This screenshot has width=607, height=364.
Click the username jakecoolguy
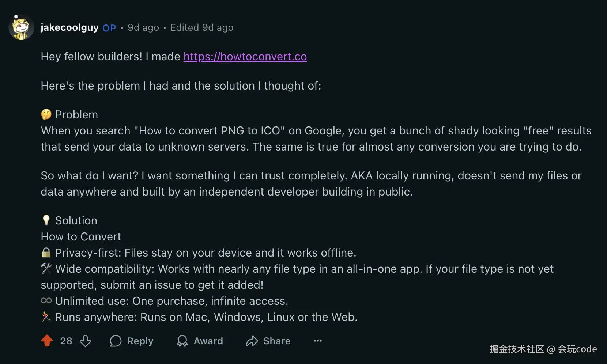(x=69, y=27)
